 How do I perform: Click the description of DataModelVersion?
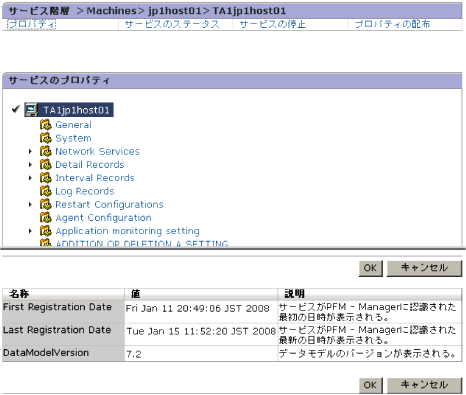[x=367, y=354]
